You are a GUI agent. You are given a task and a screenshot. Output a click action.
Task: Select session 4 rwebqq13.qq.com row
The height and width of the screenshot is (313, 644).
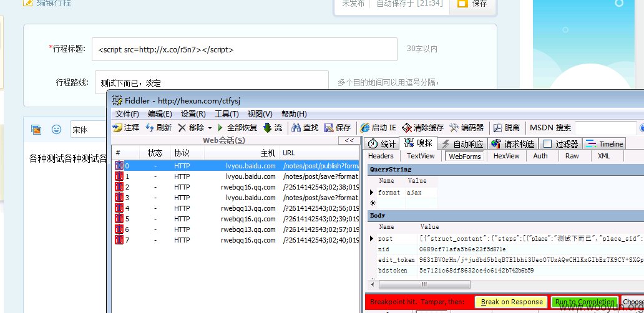click(x=237, y=208)
